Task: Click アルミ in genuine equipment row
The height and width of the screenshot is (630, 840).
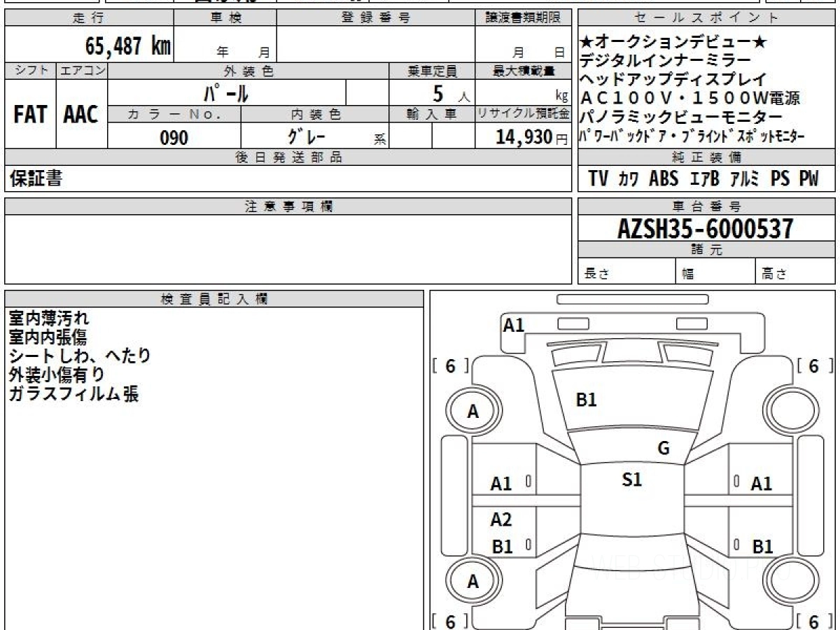Action: pyautogui.click(x=745, y=178)
